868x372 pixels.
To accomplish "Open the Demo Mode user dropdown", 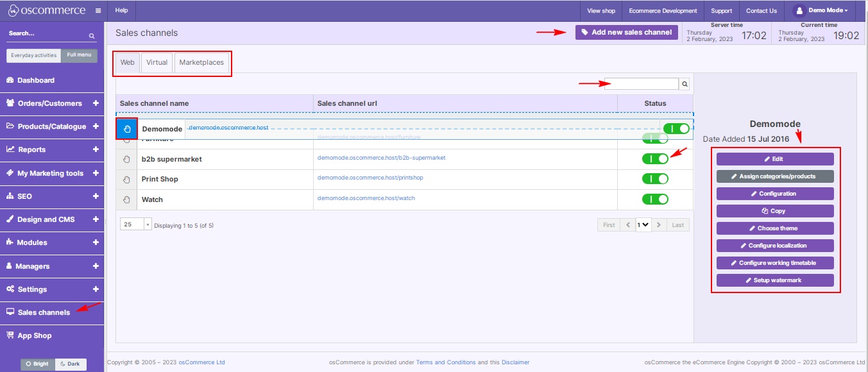I will coord(821,11).
